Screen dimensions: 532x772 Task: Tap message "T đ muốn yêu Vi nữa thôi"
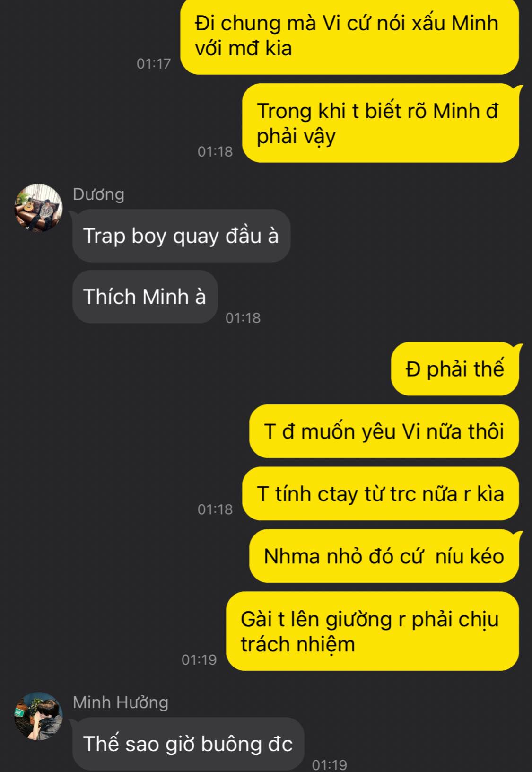384,431
